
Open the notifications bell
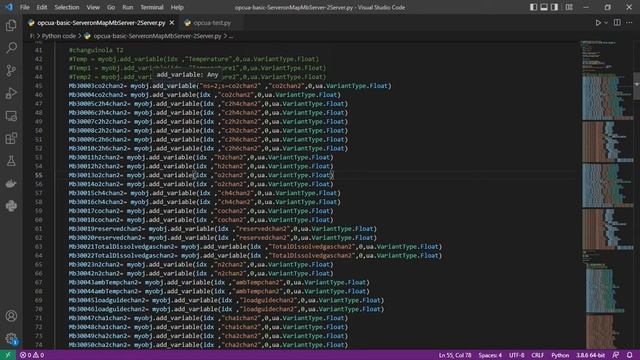629,355
